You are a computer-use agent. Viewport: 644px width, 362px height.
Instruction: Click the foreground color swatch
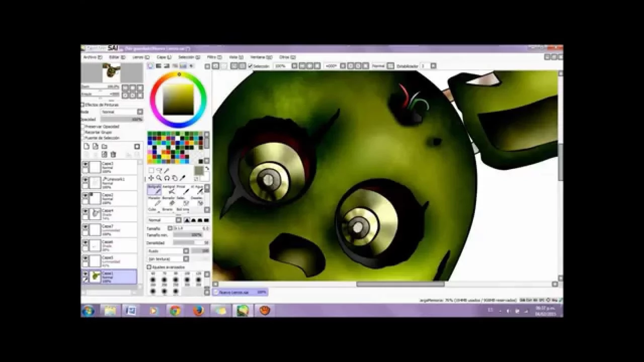click(198, 171)
